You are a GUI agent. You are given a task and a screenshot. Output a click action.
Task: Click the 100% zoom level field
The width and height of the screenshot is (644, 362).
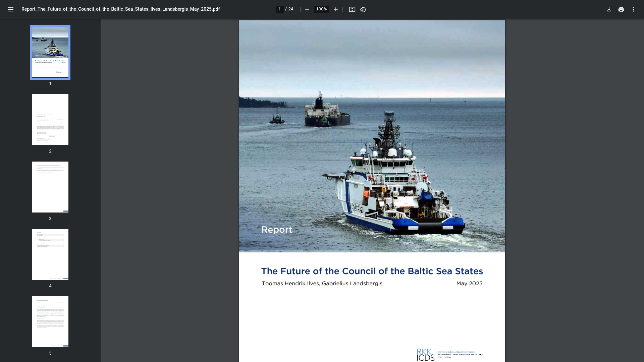coord(321,9)
